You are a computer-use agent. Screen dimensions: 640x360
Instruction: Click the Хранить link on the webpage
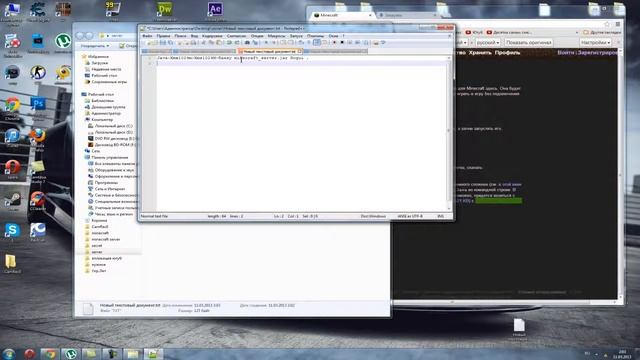point(480,53)
